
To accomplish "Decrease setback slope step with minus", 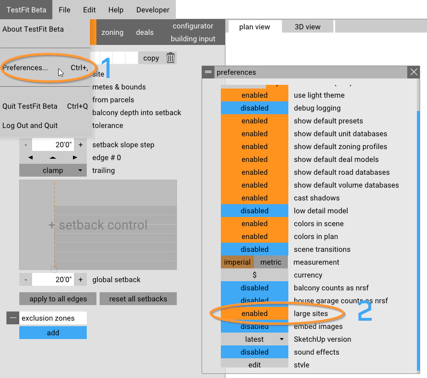I will pos(25,145).
